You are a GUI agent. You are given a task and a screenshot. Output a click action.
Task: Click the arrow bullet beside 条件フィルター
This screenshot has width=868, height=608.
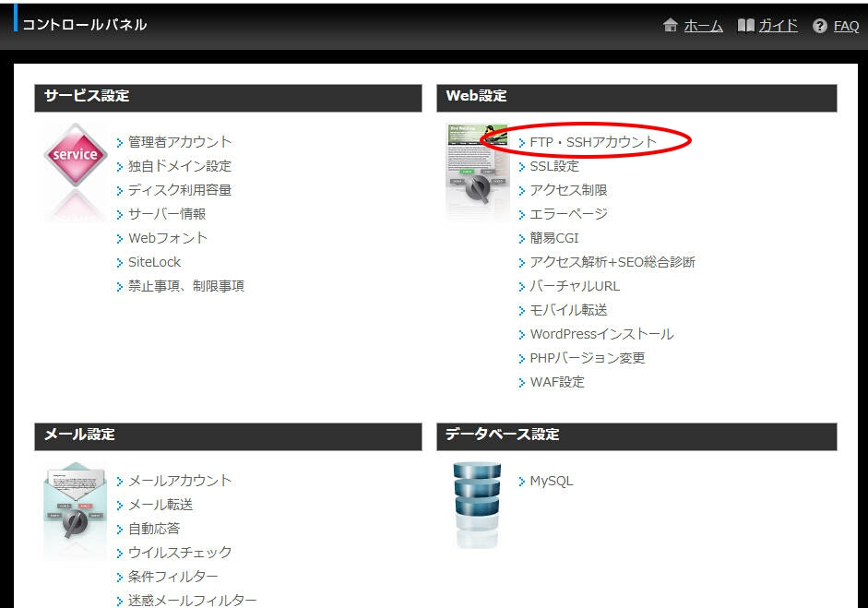point(120,577)
